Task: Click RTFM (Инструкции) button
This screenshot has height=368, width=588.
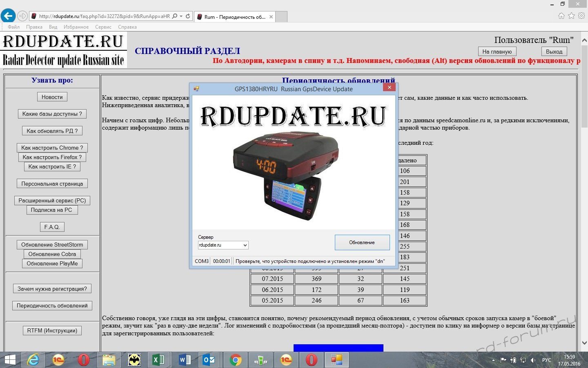Action: [52, 330]
